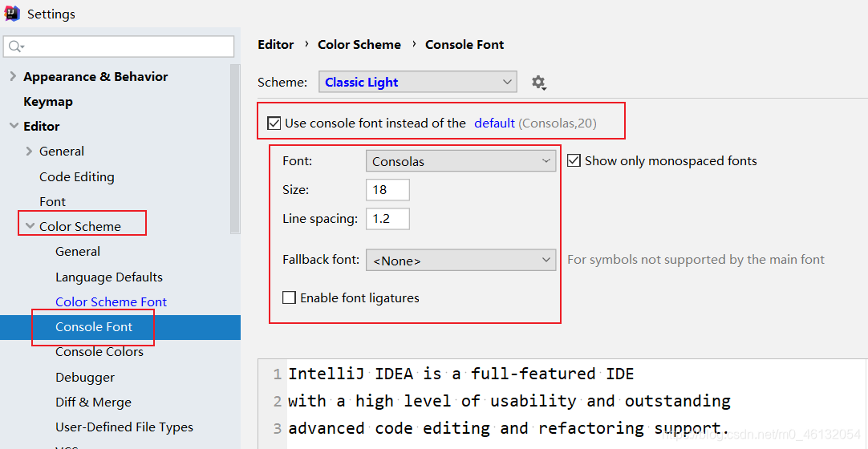
Task: Expand the General node under Editor
Action: pyautogui.click(x=30, y=151)
